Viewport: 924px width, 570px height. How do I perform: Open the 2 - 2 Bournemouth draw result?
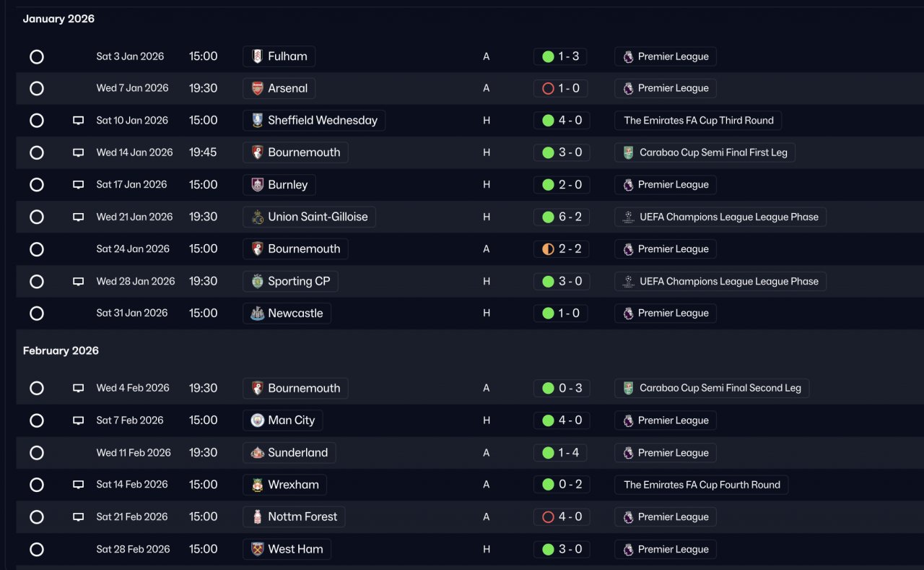[x=562, y=249]
